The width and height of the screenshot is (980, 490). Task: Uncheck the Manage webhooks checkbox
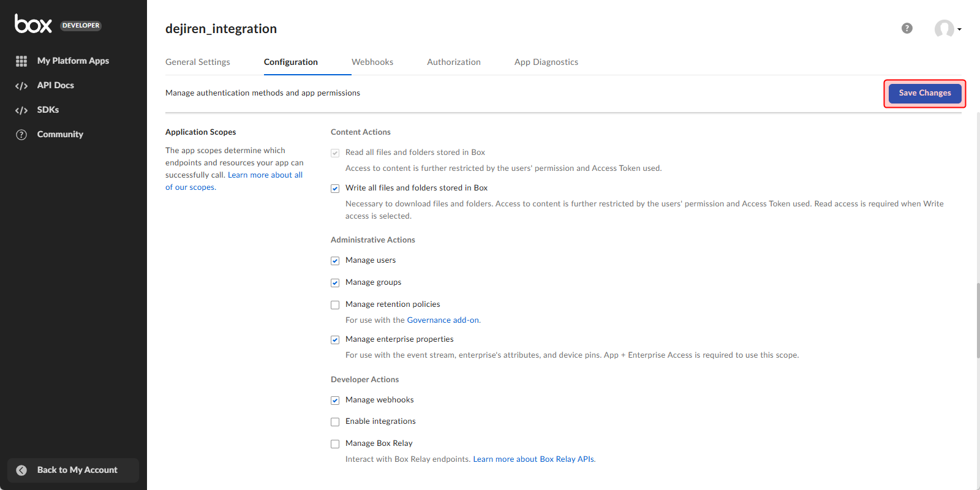tap(335, 401)
